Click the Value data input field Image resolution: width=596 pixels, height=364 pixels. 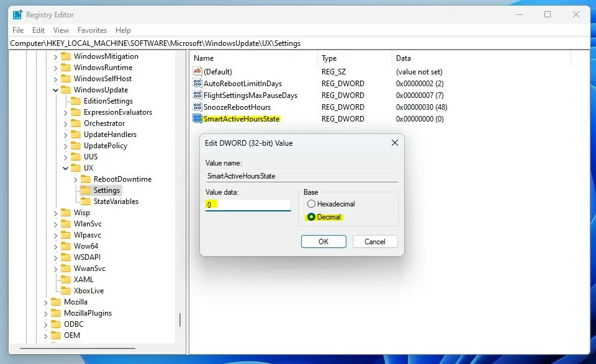(x=248, y=205)
